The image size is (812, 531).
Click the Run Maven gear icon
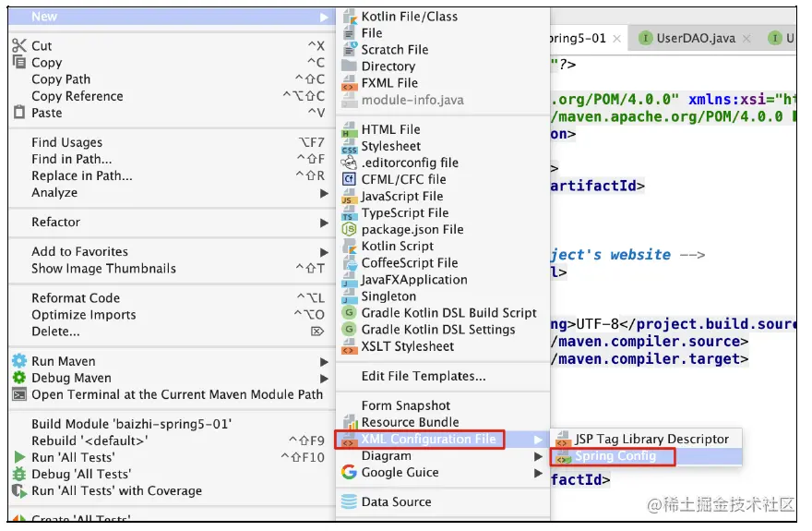(19, 361)
